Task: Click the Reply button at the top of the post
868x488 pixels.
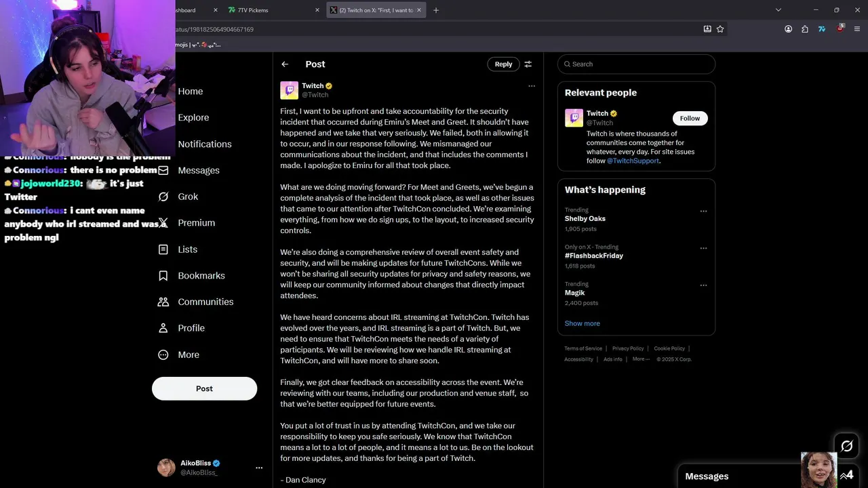Action: [503, 64]
